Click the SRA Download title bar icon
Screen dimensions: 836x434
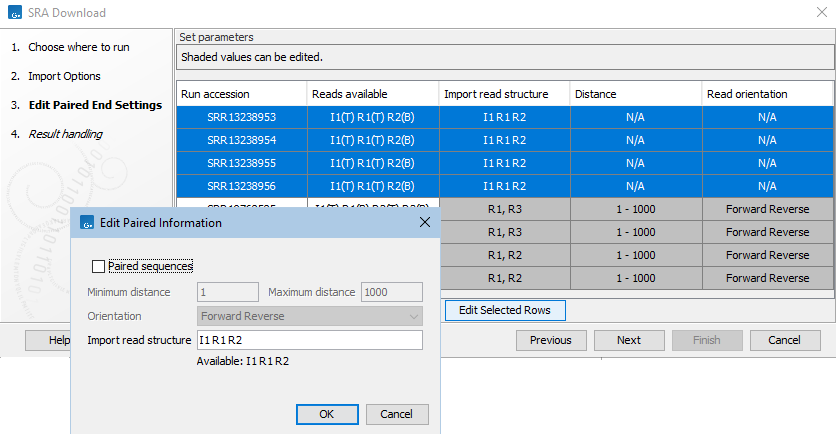[x=15, y=13]
